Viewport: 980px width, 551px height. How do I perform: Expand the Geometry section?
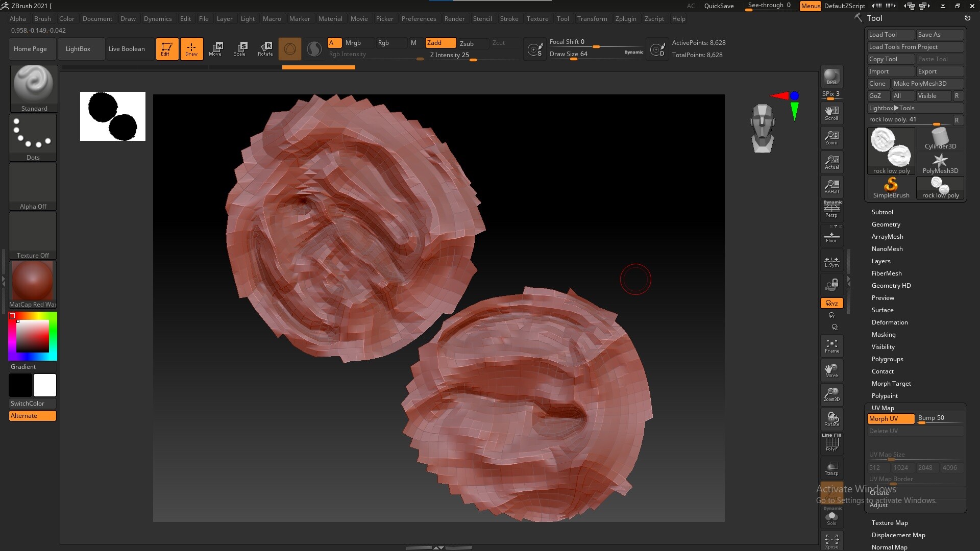pyautogui.click(x=886, y=224)
